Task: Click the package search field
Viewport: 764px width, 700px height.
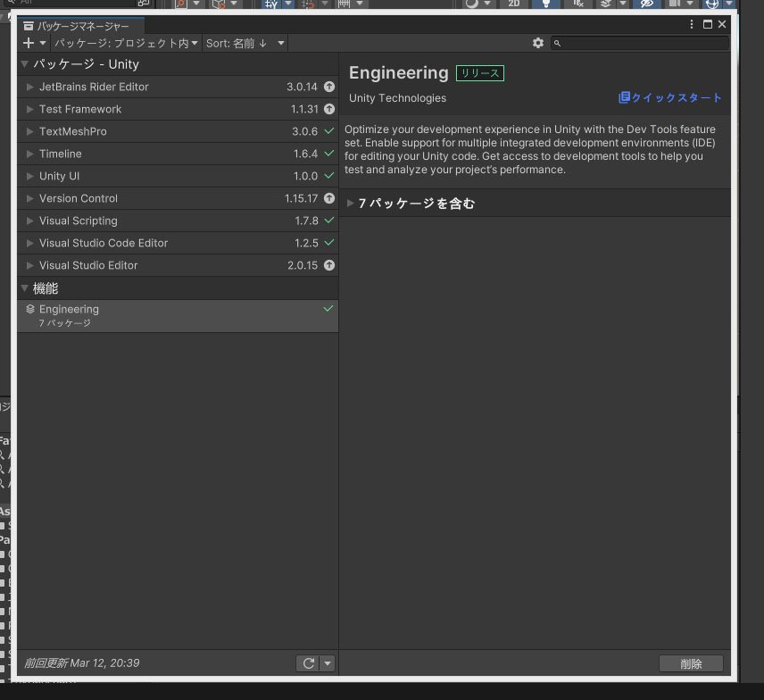Action: 640,43
